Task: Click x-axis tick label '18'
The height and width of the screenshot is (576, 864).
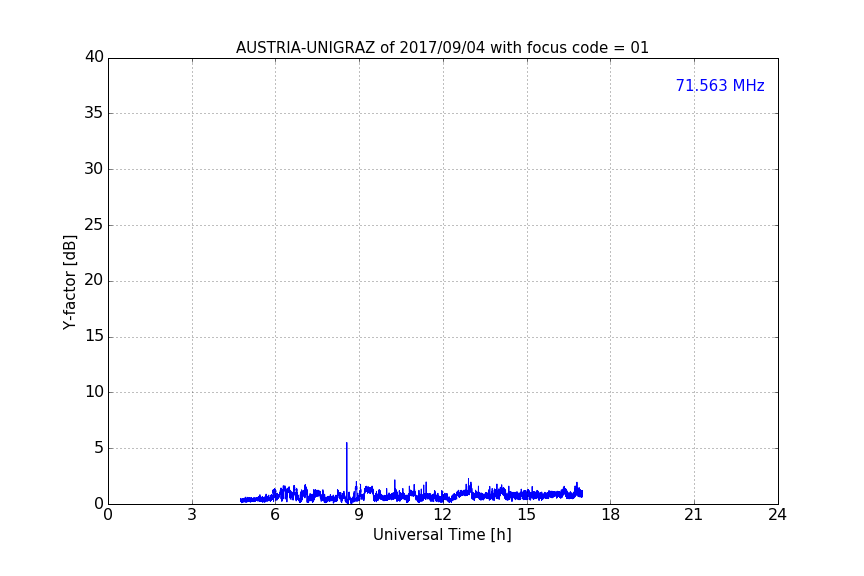Action: click(611, 515)
